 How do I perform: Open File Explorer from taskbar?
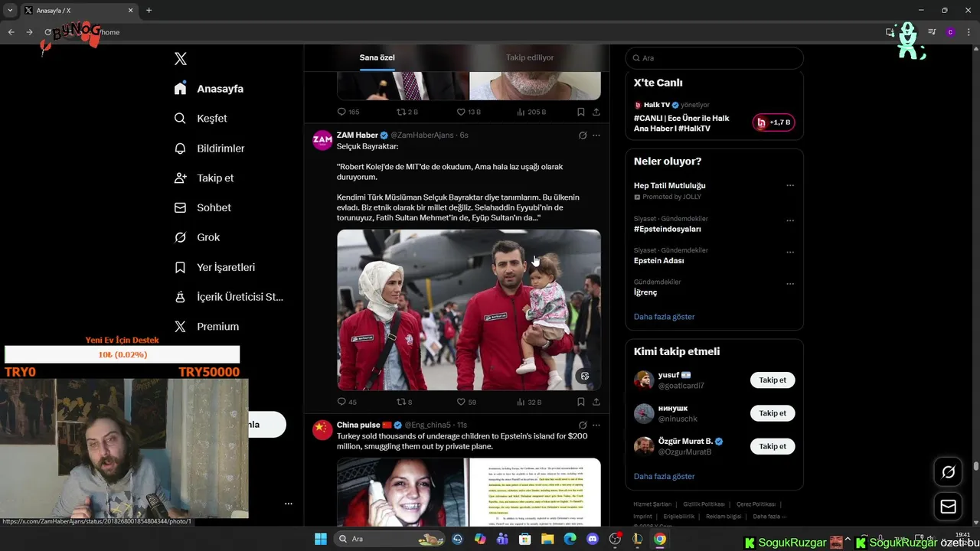pyautogui.click(x=547, y=539)
